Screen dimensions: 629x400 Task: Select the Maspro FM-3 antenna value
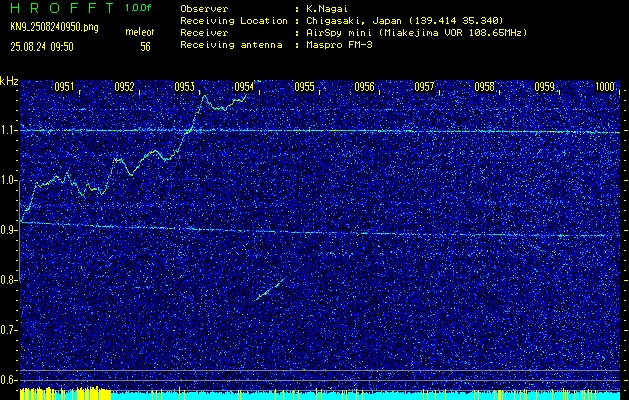coord(339,45)
